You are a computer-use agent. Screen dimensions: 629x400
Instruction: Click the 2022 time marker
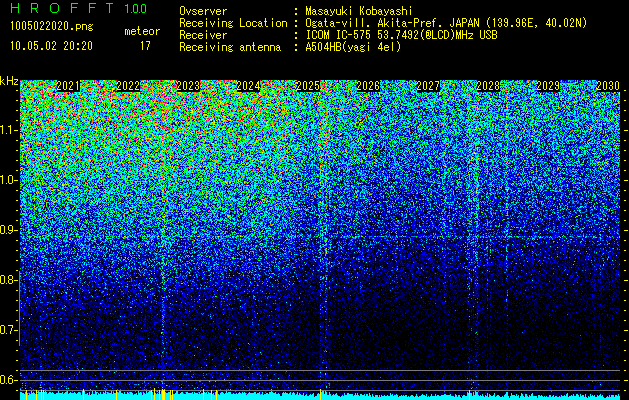(x=128, y=86)
